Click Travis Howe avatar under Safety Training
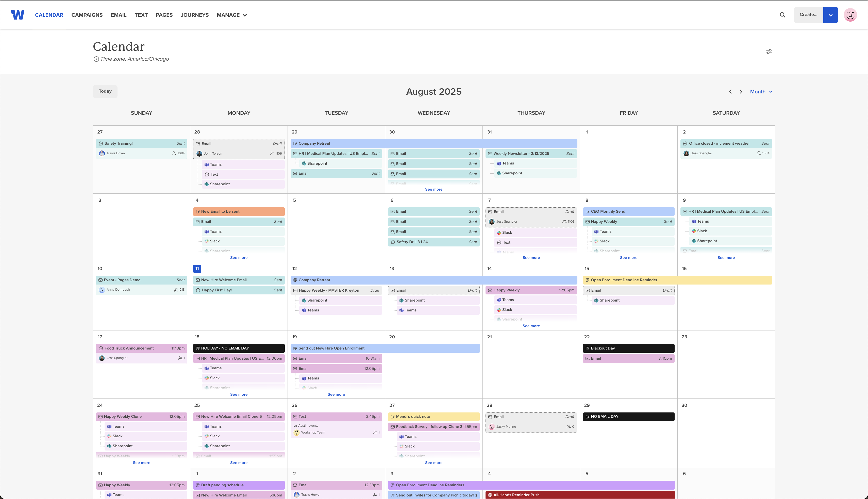This screenshot has width=868, height=499. point(102,153)
